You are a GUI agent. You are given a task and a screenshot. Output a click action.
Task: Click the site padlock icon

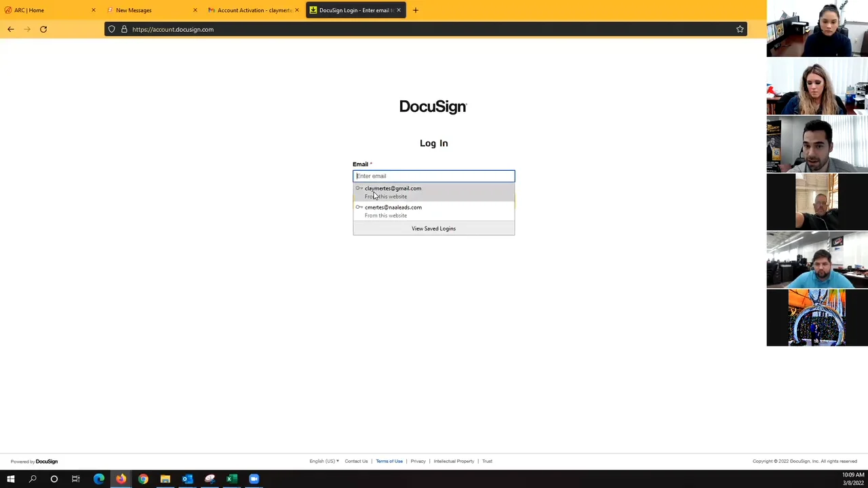[x=123, y=29]
